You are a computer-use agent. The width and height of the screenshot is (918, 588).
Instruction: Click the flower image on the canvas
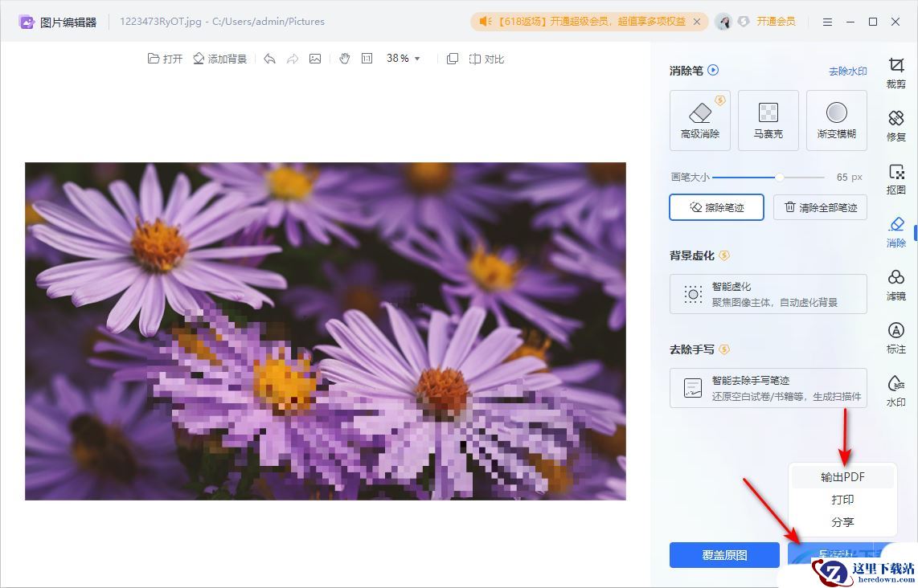326,331
